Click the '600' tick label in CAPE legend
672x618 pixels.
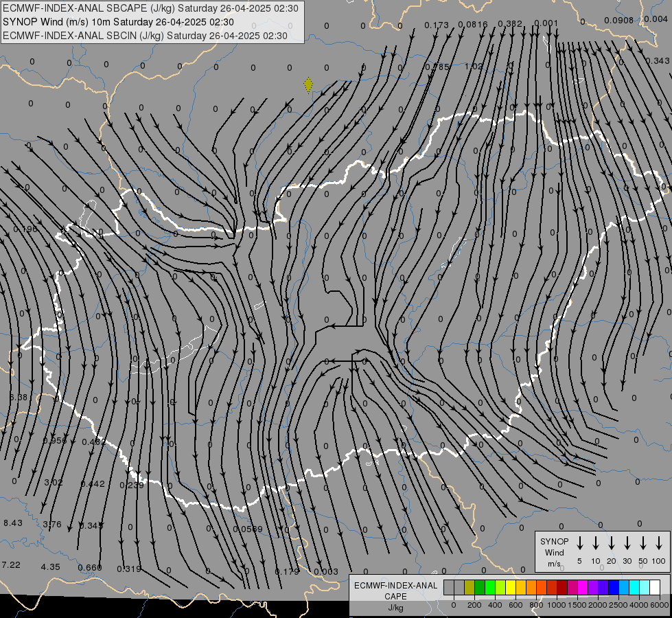[515, 605]
